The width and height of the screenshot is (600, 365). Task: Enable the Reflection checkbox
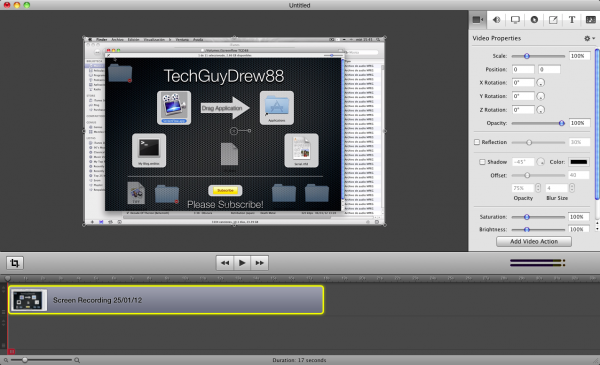(x=477, y=142)
